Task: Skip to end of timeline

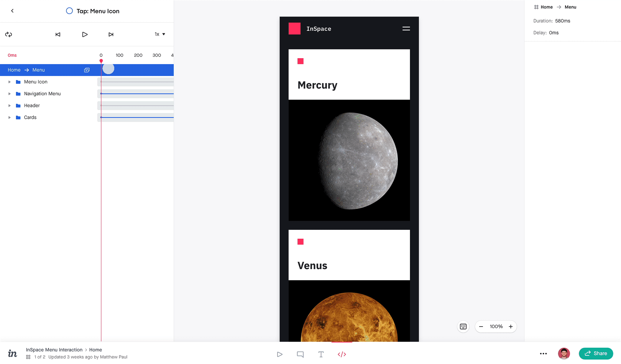Action: tap(111, 34)
